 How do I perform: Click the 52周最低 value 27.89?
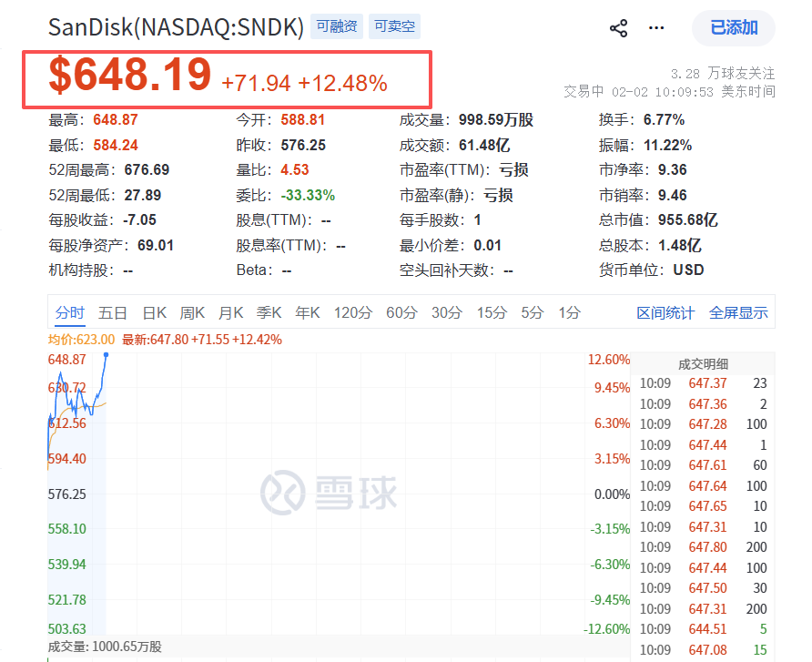(143, 195)
